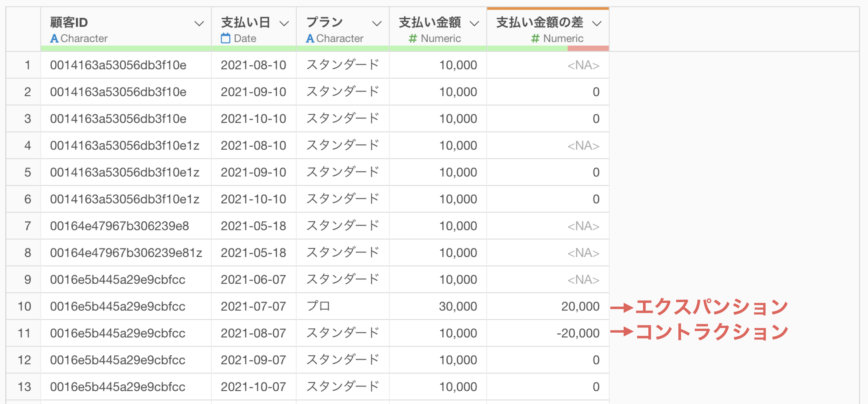Image resolution: width=868 pixels, height=404 pixels.
Task: Open the 支払い金額 column dropdown chevron
Action: [474, 23]
